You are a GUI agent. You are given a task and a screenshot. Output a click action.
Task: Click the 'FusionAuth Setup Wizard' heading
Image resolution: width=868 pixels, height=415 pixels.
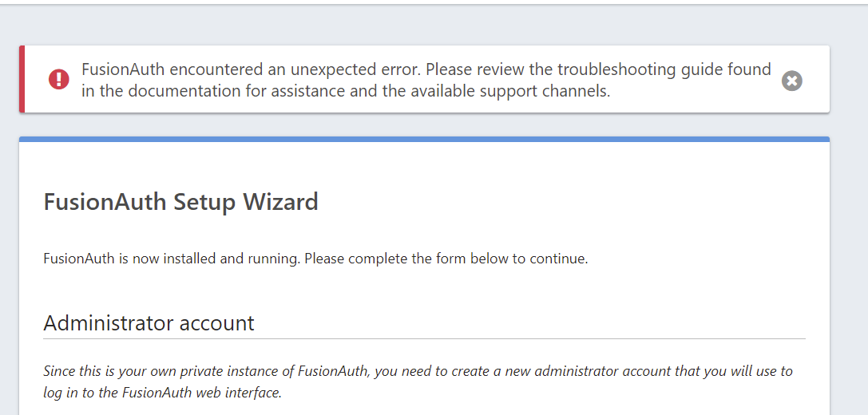pos(181,202)
